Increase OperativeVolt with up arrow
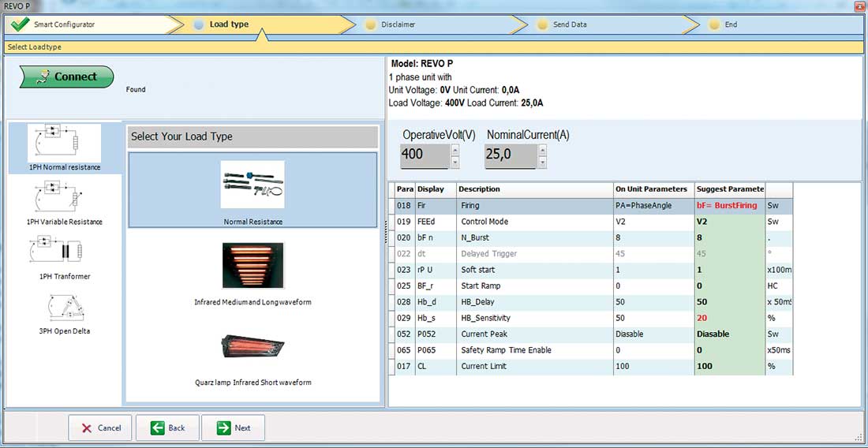This screenshot has width=868, height=448. coord(455,150)
